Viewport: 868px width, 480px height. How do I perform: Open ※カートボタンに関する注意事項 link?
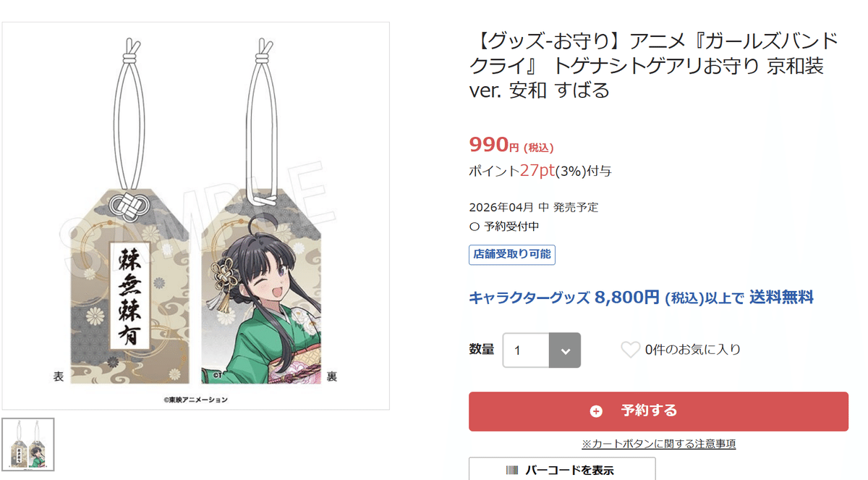[x=658, y=443]
